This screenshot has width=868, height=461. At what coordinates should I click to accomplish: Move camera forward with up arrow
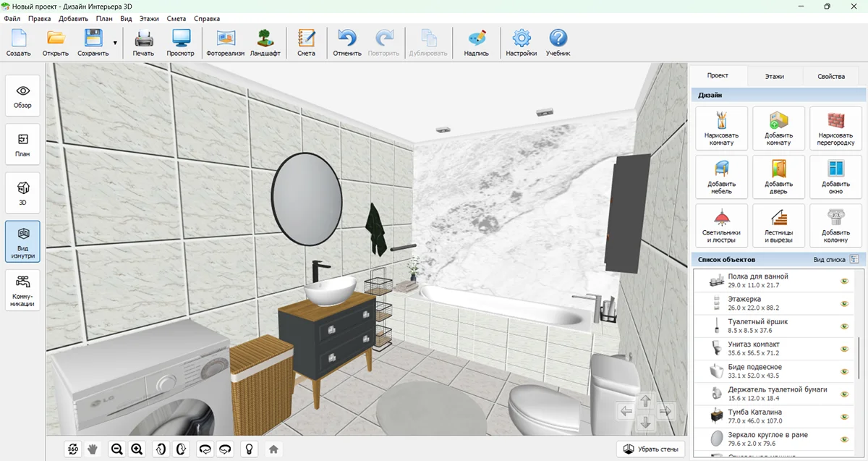coord(646,400)
